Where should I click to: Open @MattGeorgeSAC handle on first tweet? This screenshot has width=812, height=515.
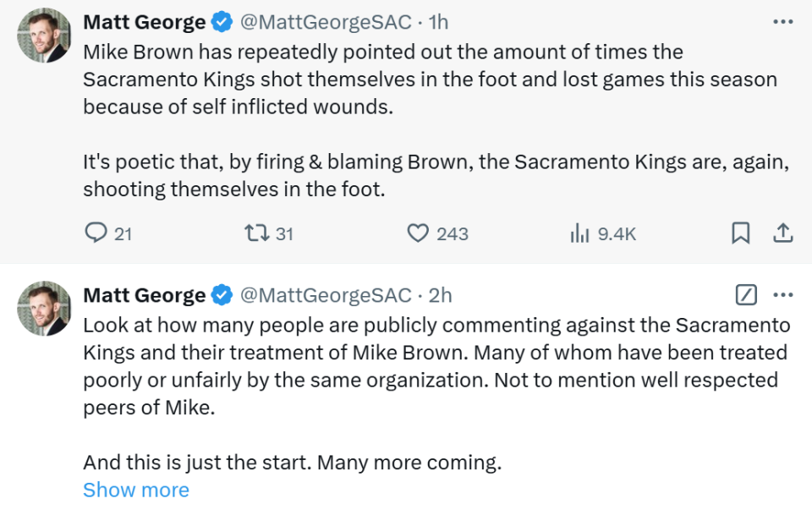326,22
